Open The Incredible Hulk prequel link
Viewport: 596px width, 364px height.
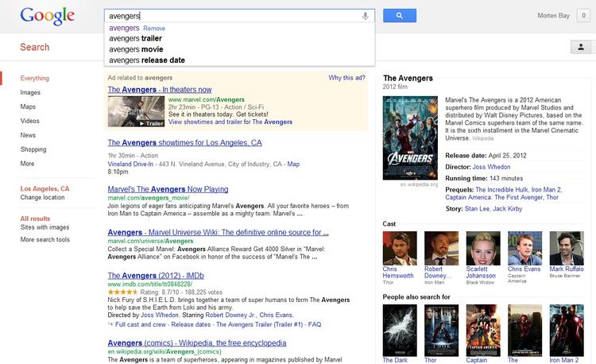click(501, 190)
